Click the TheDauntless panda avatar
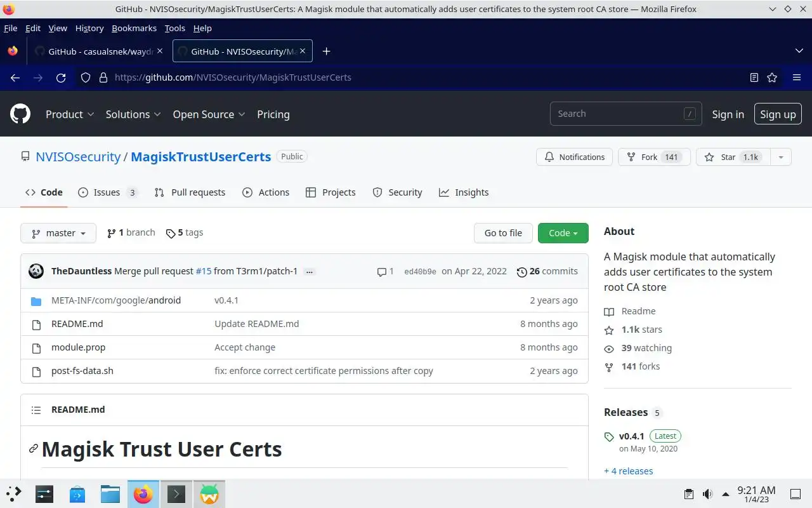Viewport: 812px width, 508px height. [36, 271]
